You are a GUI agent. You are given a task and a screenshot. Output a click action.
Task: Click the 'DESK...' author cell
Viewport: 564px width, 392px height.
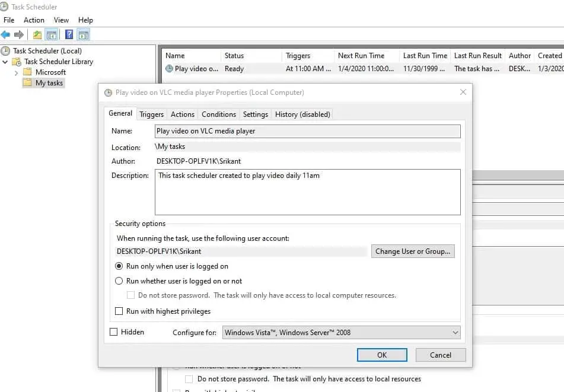pos(520,69)
